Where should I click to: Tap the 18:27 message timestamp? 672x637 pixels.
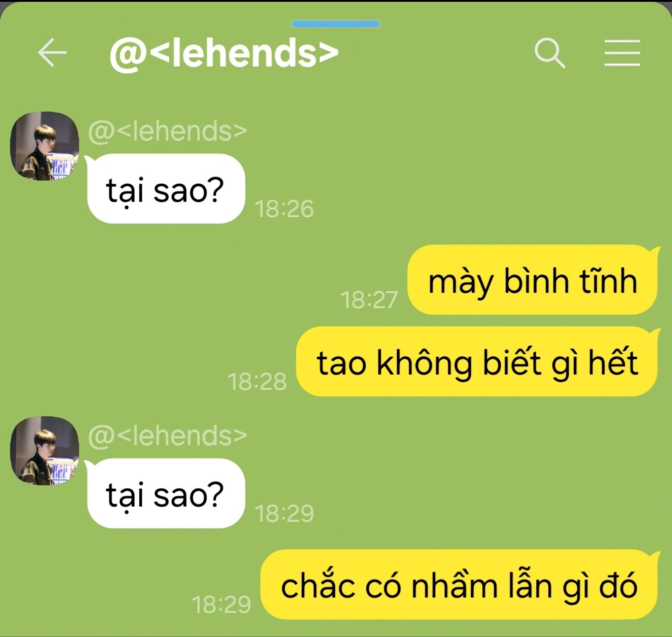pos(369,300)
